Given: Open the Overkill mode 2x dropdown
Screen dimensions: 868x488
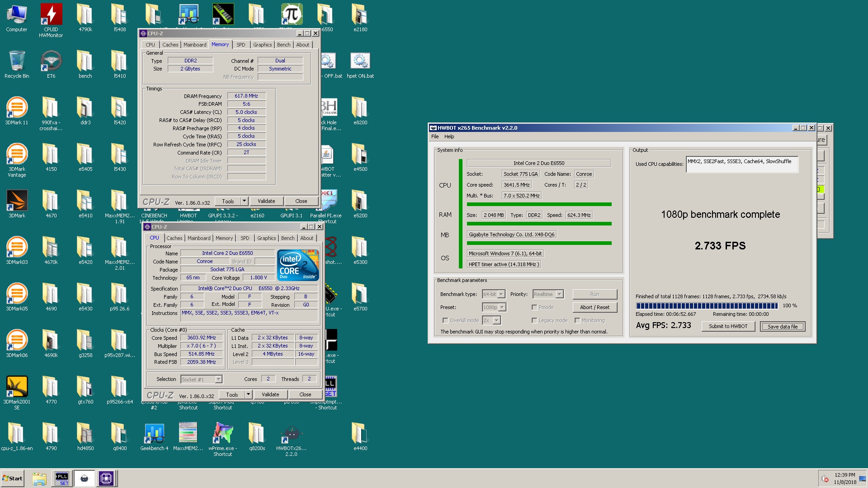Looking at the screenshot, I should pos(491,320).
